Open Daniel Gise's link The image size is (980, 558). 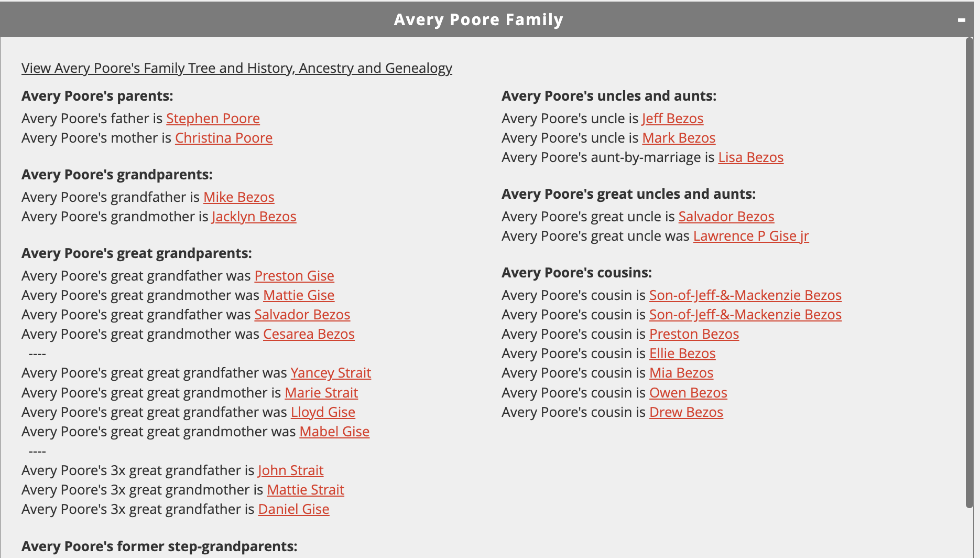293,509
